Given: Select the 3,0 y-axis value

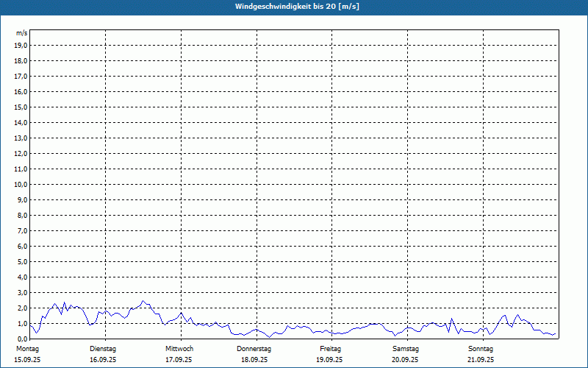Looking at the screenshot, I should 22,292.
